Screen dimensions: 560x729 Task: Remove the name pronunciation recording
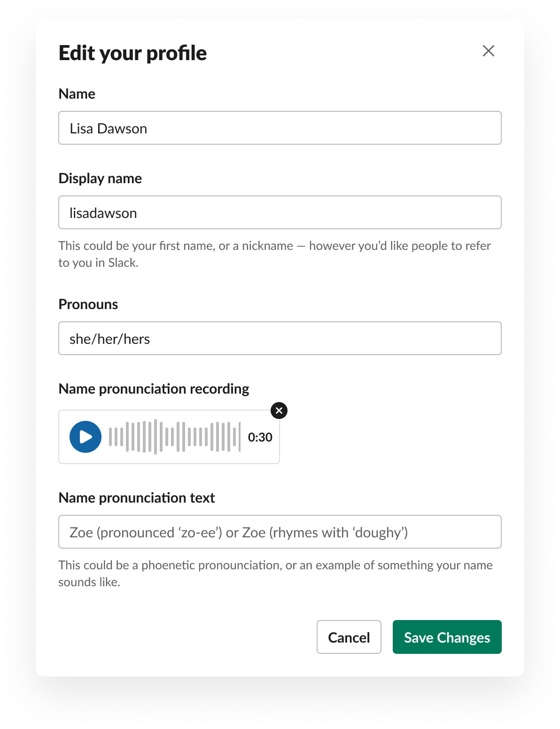point(279,411)
